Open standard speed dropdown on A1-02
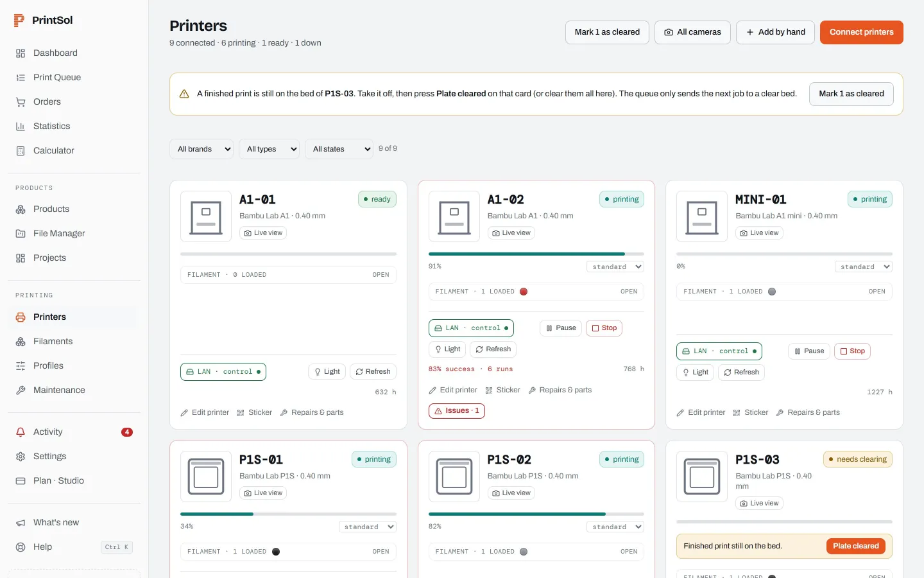Viewport: 924px width, 578px height. [x=615, y=267]
